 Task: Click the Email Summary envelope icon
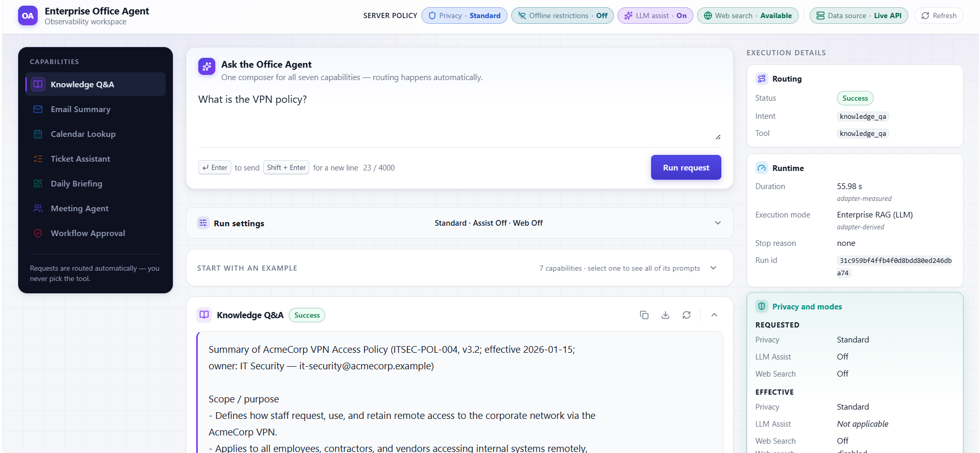point(38,109)
